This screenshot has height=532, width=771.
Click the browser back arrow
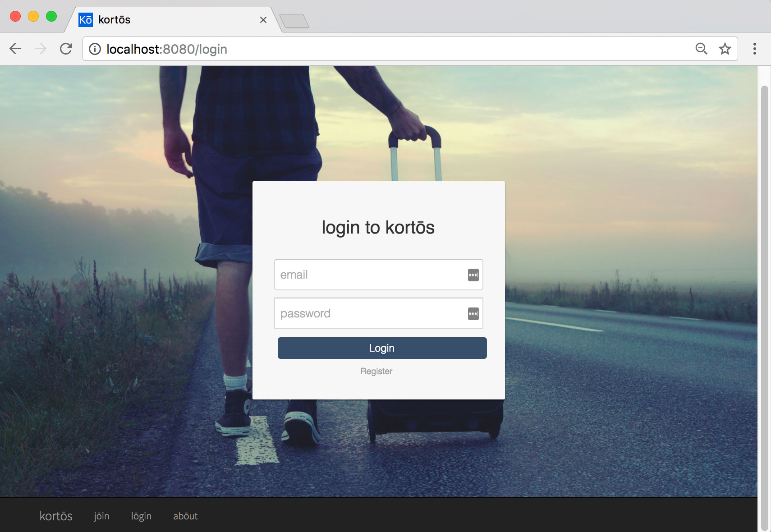(x=15, y=49)
